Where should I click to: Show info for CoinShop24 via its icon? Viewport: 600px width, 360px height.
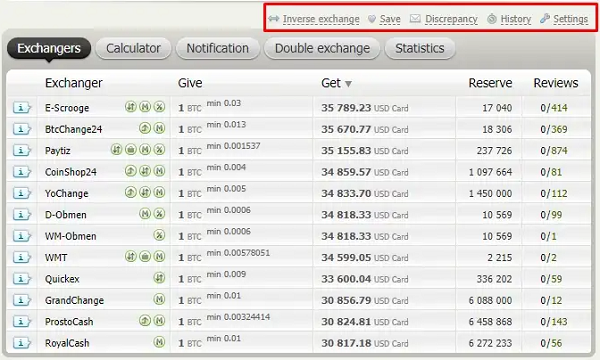coord(22,172)
